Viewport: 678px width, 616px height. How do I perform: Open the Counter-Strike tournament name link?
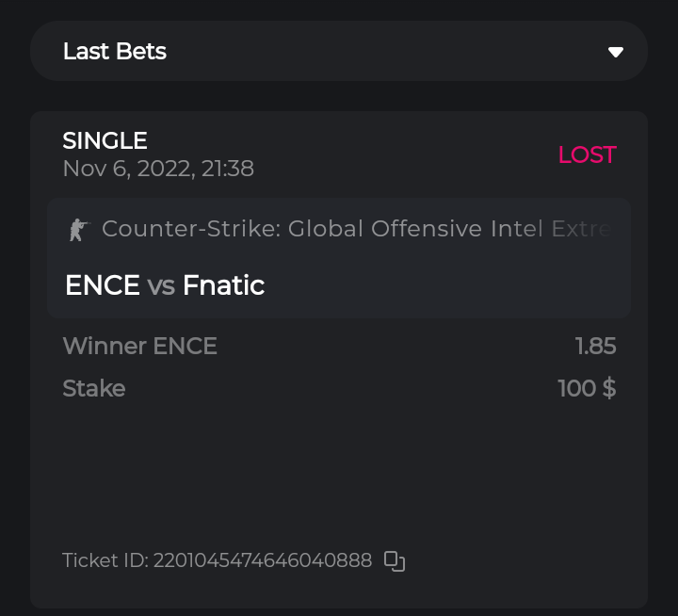[356, 229]
